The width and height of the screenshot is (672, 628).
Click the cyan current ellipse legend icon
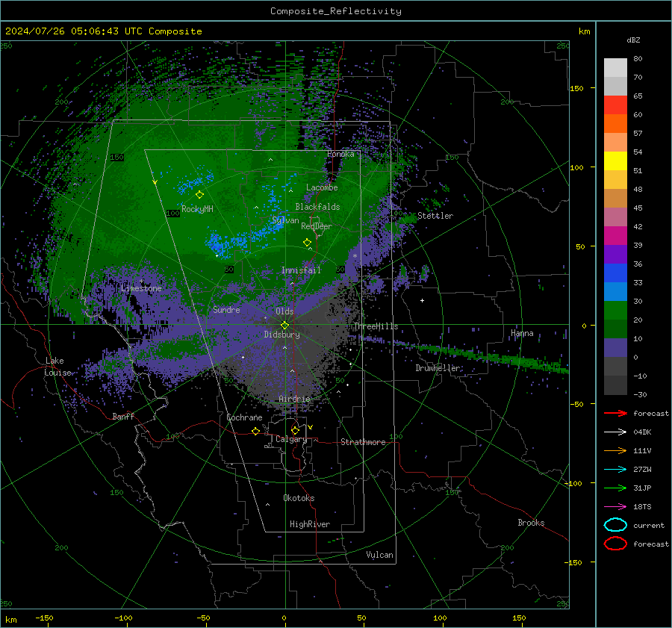[x=615, y=525]
